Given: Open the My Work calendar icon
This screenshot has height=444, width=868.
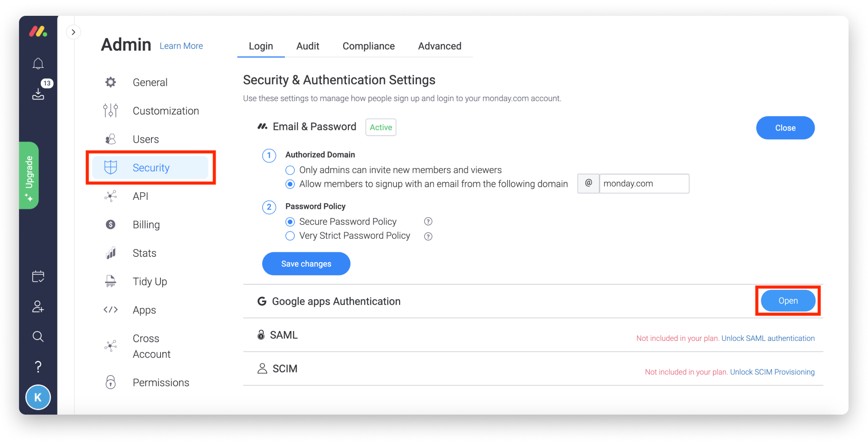Looking at the screenshot, I should (x=38, y=276).
